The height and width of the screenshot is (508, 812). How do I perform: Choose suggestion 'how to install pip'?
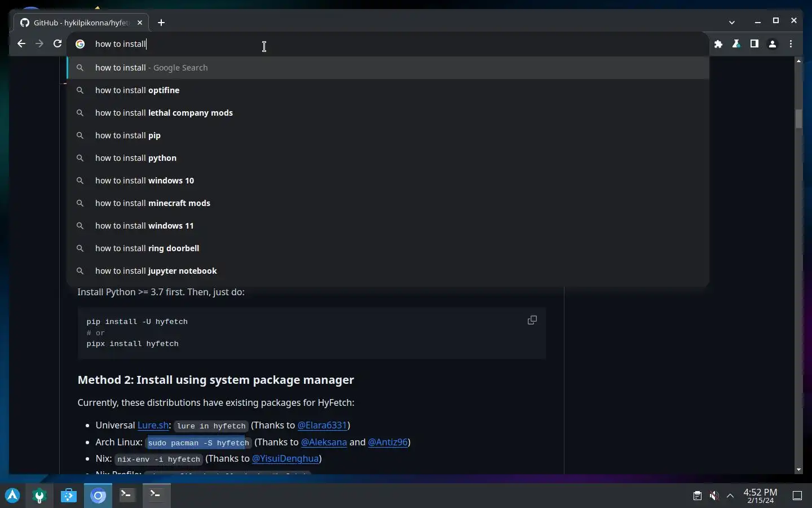click(388, 135)
